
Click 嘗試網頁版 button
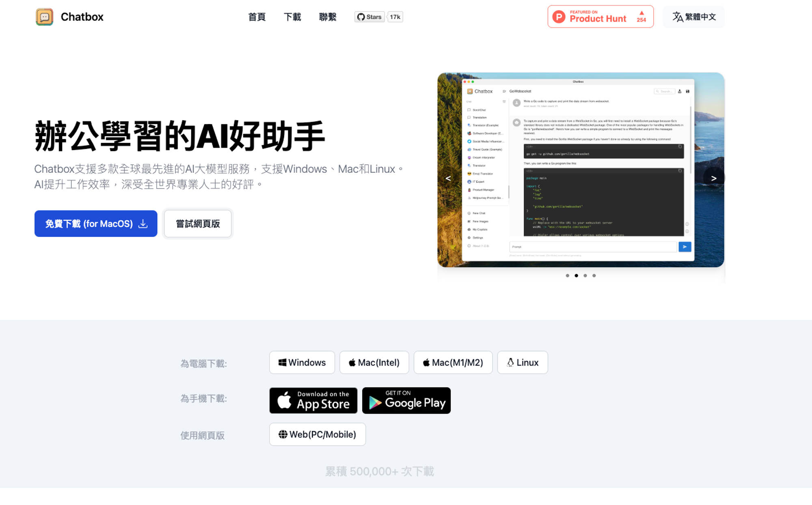[x=198, y=223]
